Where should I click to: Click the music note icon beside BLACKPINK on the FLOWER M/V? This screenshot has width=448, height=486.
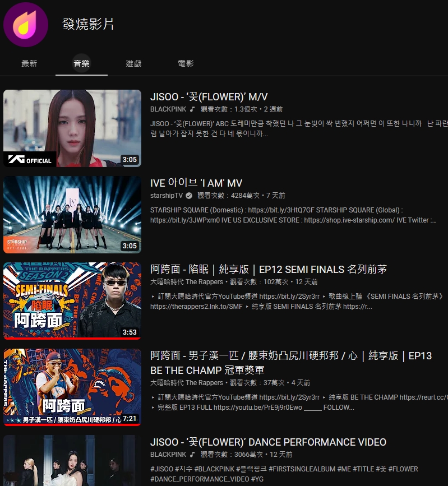[192, 109]
